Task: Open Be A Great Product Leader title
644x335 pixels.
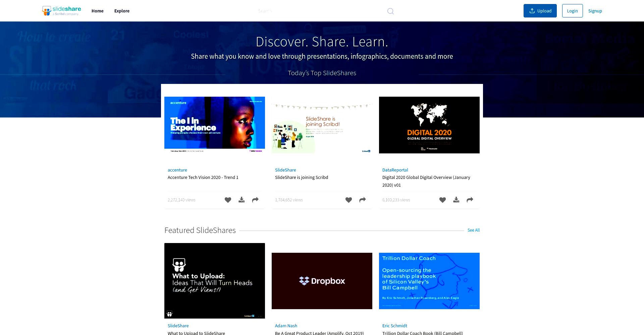Action: click(x=319, y=333)
